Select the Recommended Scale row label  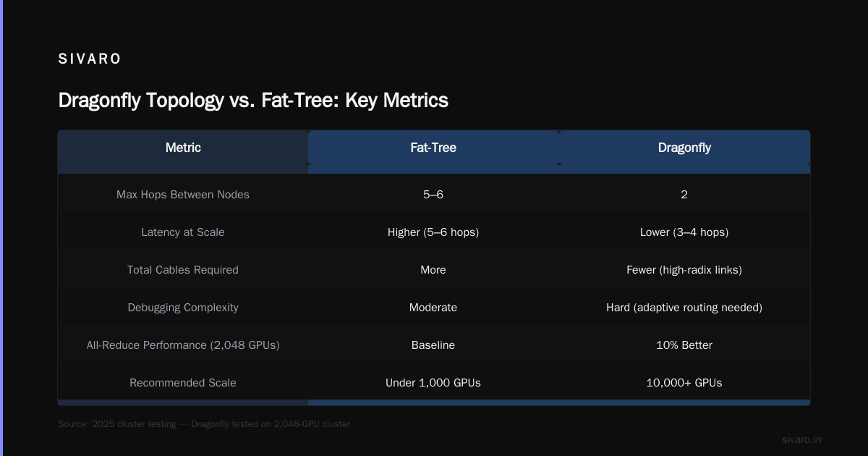tap(183, 383)
